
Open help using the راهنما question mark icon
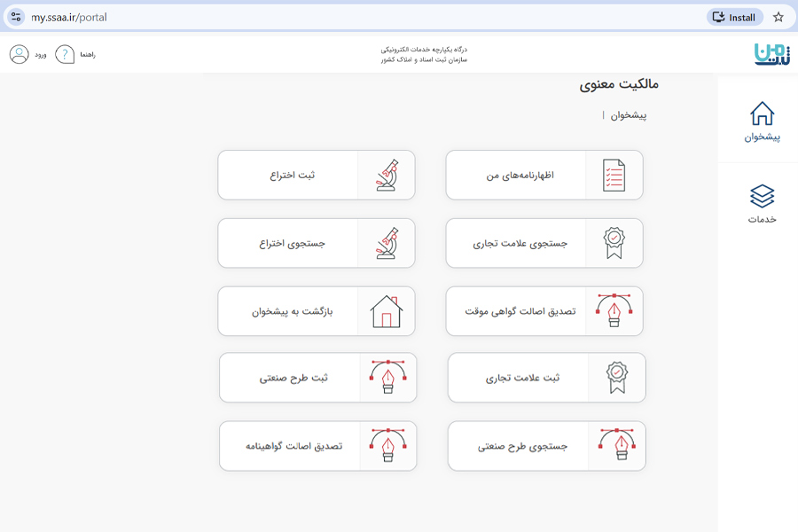(x=64, y=55)
